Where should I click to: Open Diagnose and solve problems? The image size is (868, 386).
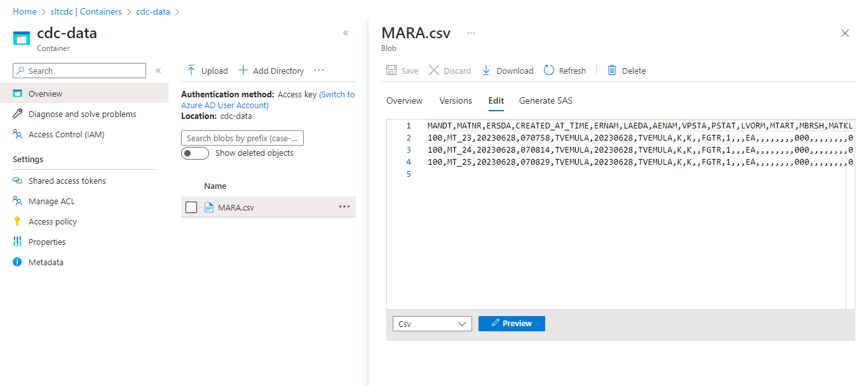[82, 114]
